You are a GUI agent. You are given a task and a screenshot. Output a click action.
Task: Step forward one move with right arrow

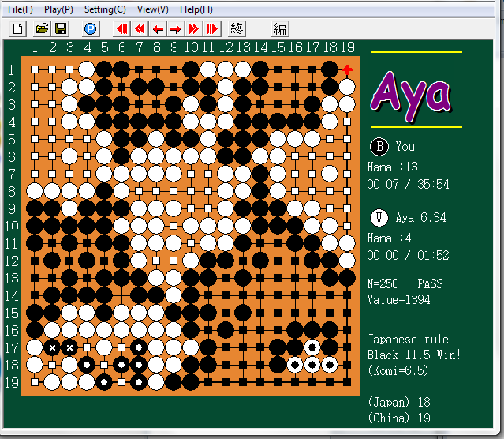pos(175,29)
